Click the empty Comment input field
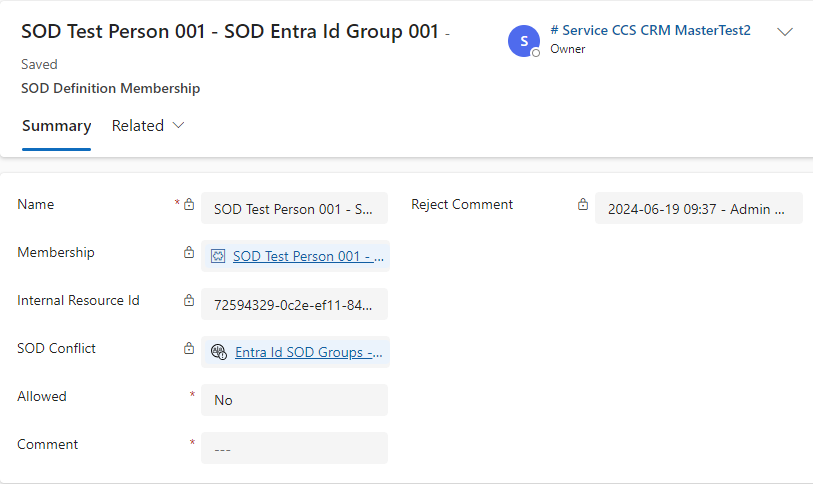813x484 pixels. coord(294,449)
